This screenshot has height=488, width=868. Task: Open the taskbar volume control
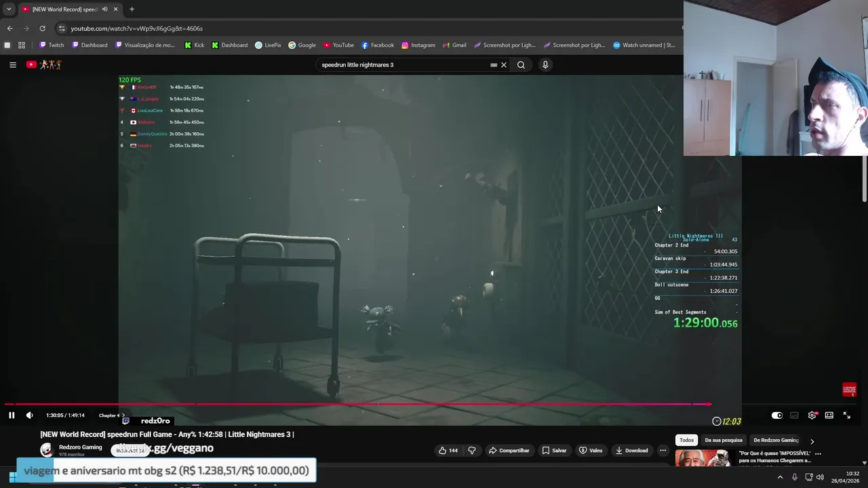pyautogui.click(x=820, y=477)
